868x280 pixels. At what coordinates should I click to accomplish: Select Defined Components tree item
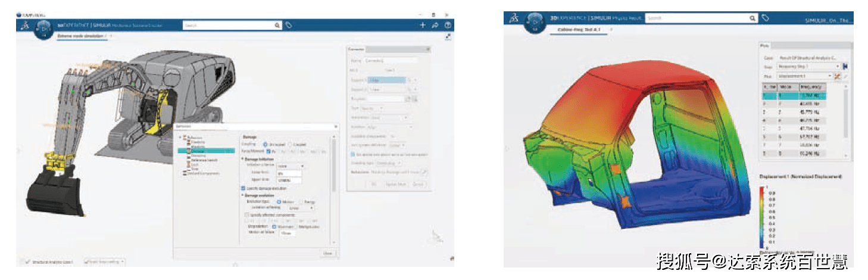(202, 173)
